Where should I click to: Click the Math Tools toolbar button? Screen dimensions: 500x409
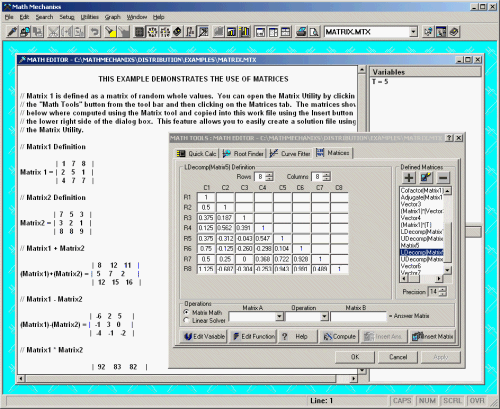click(x=203, y=32)
